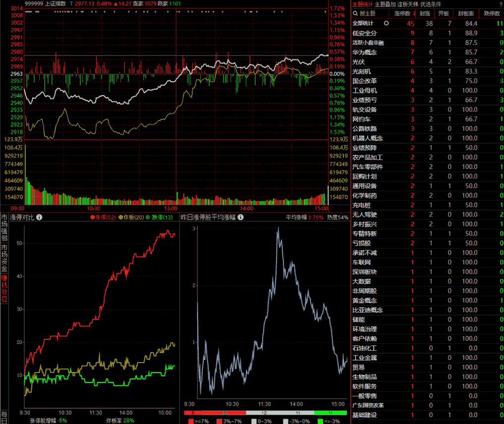Screen dimensions: 504x424
Task: Select the 国企改革 theme row
Action: pyautogui.click(x=428, y=81)
